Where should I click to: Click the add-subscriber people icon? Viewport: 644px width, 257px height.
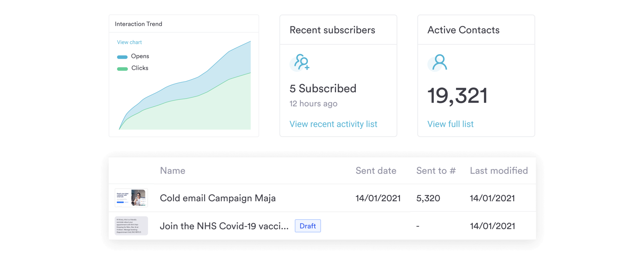pyautogui.click(x=301, y=62)
